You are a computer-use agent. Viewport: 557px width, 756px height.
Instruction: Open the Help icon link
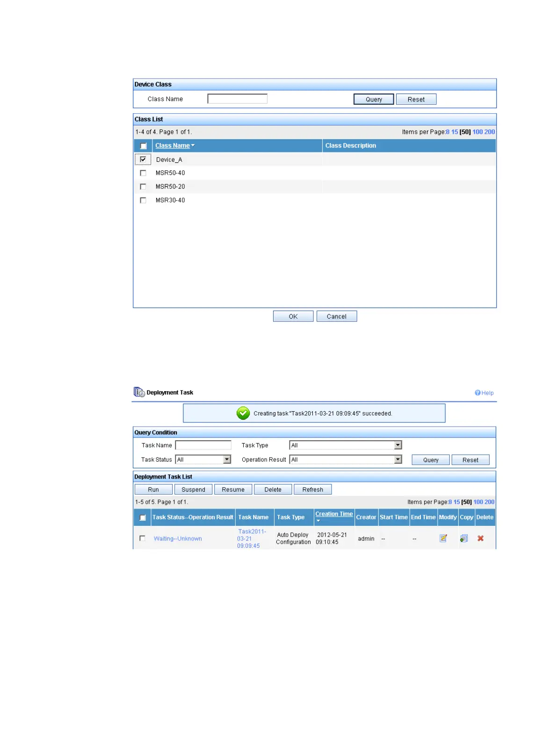(484, 393)
